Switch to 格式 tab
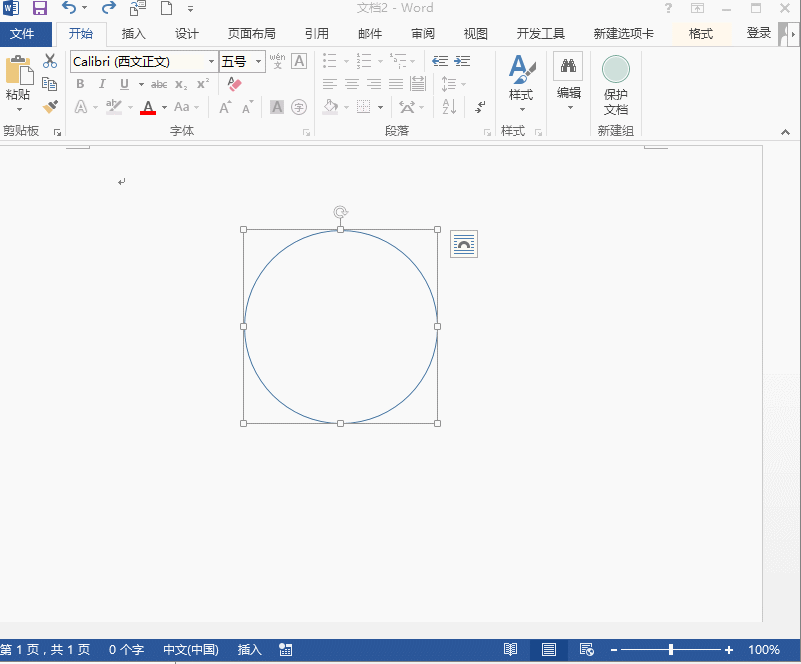Image resolution: width=801 pixels, height=664 pixels. coord(700,34)
